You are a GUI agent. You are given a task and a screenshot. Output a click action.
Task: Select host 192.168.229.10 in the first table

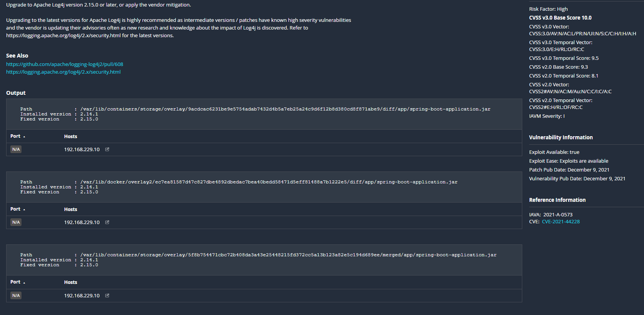[81, 149]
